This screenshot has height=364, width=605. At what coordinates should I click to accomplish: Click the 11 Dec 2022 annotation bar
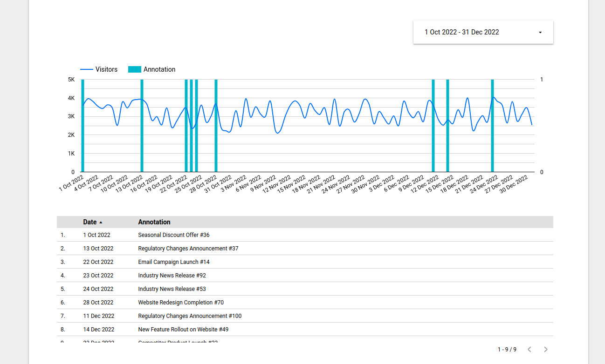click(x=433, y=126)
